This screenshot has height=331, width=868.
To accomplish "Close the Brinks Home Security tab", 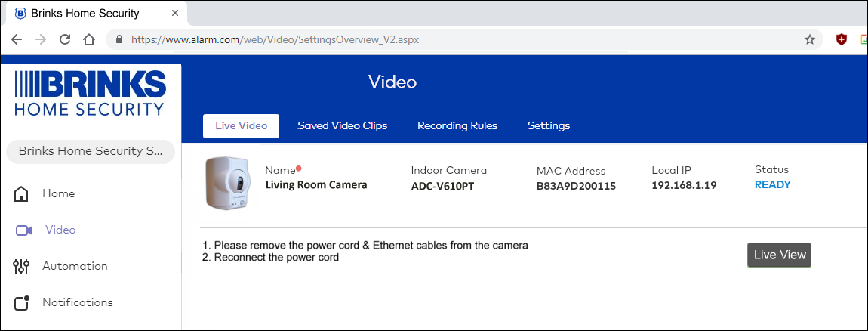I will coord(175,13).
